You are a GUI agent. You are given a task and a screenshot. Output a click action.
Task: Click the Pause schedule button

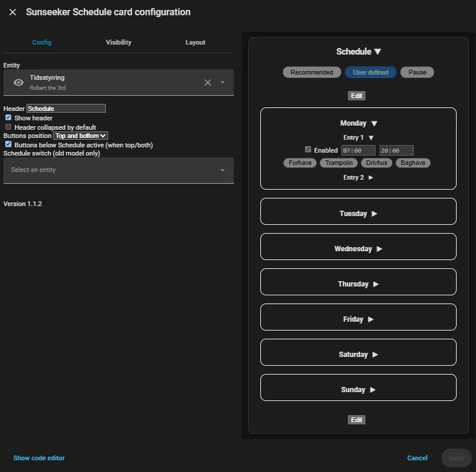click(x=417, y=72)
